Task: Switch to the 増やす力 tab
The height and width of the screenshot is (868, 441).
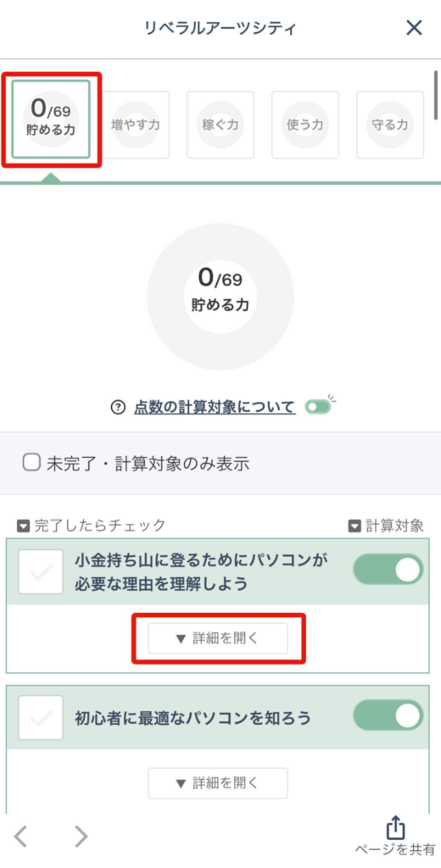Action: click(x=136, y=125)
